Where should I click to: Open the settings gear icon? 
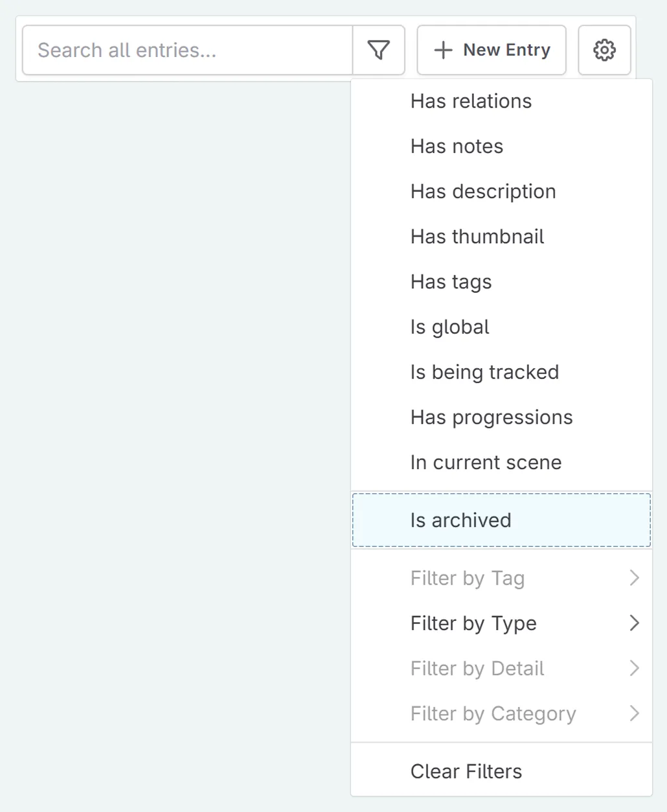(604, 50)
